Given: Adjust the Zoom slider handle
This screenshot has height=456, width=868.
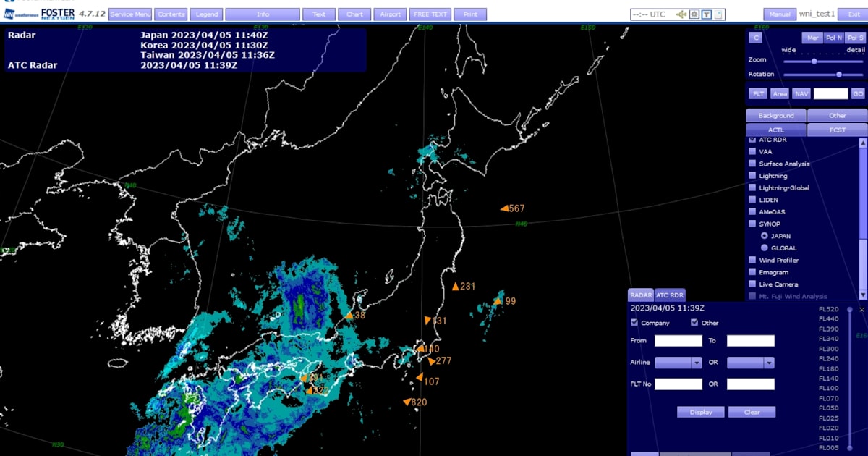Looking at the screenshot, I should coord(814,61).
